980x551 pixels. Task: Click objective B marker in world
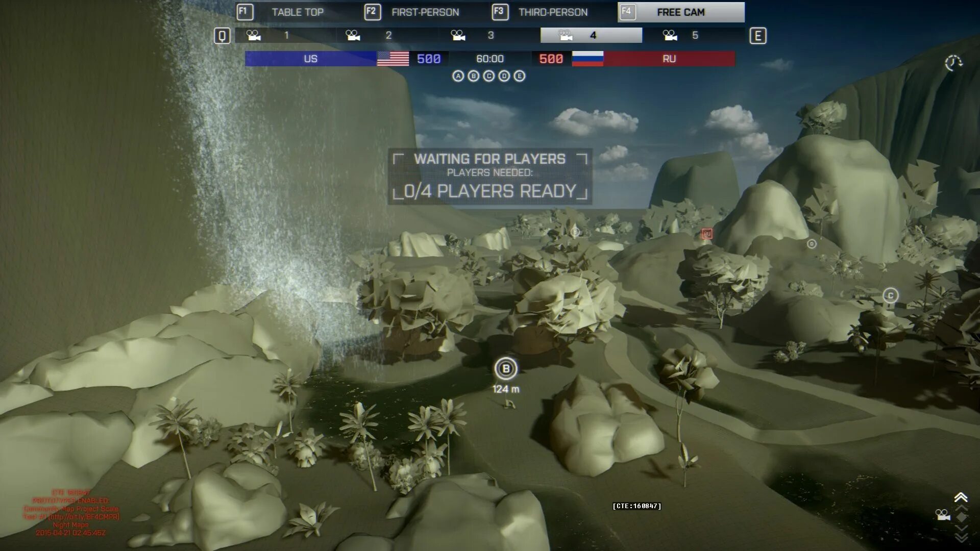[x=506, y=368]
